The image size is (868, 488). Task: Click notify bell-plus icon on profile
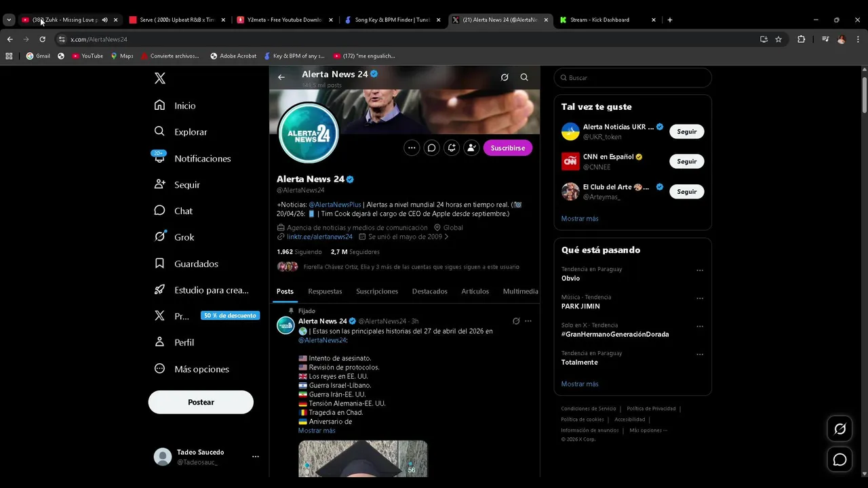[x=452, y=148]
